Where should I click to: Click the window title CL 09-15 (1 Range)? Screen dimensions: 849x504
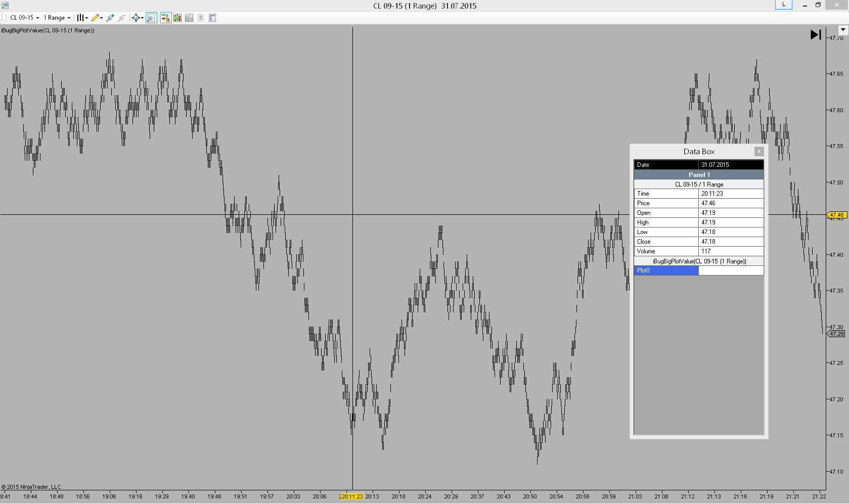[405, 6]
